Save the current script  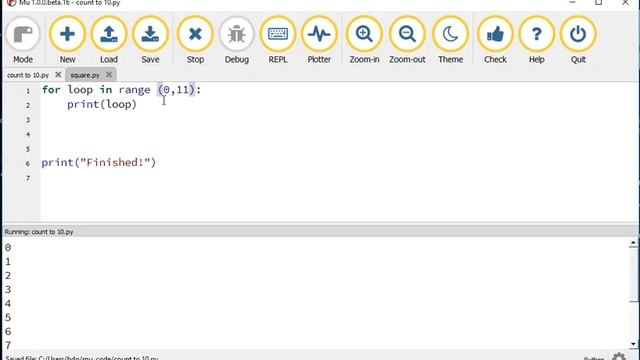click(x=150, y=40)
